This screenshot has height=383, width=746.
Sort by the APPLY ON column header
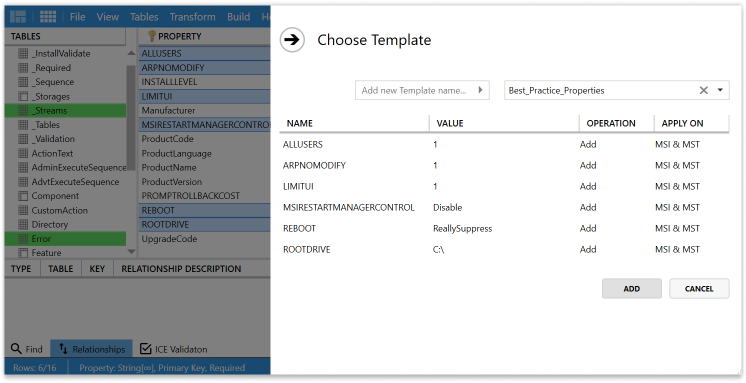[692, 123]
